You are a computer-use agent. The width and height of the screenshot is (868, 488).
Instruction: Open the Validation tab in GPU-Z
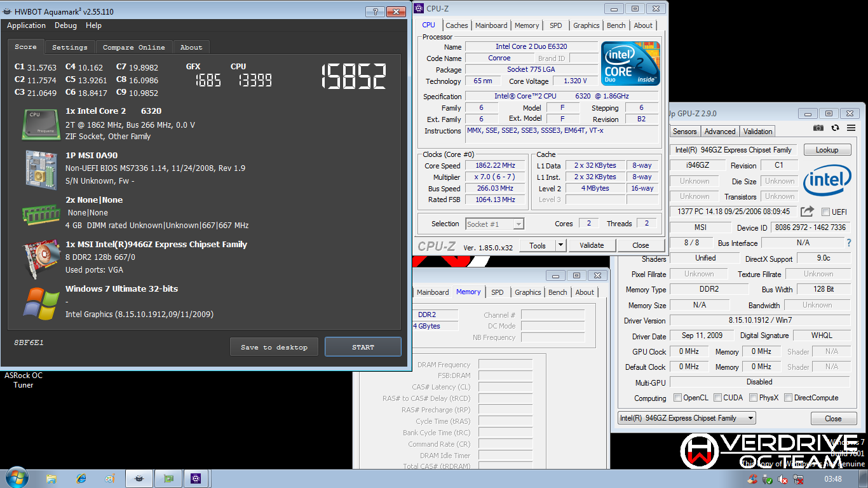758,132
